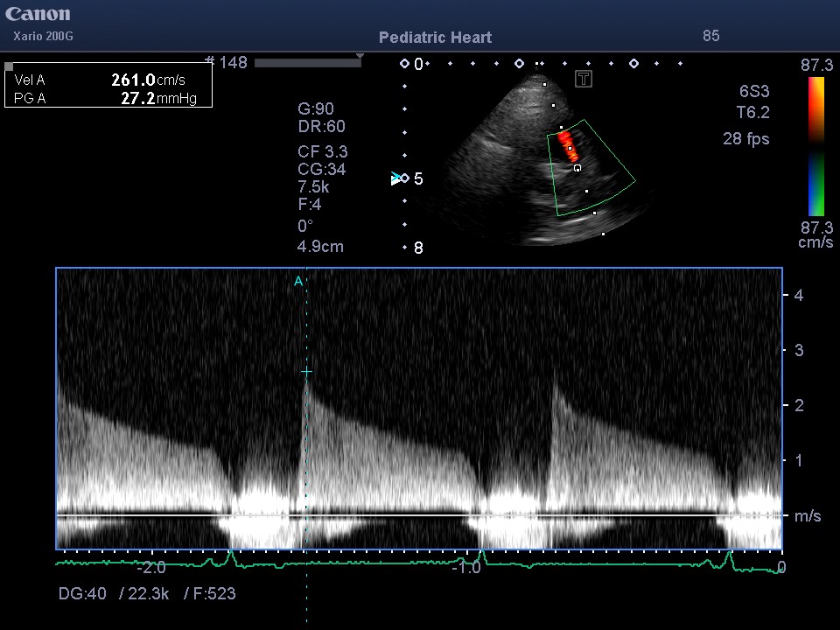Click the 'DR:60' dynamic range value

tap(321, 126)
